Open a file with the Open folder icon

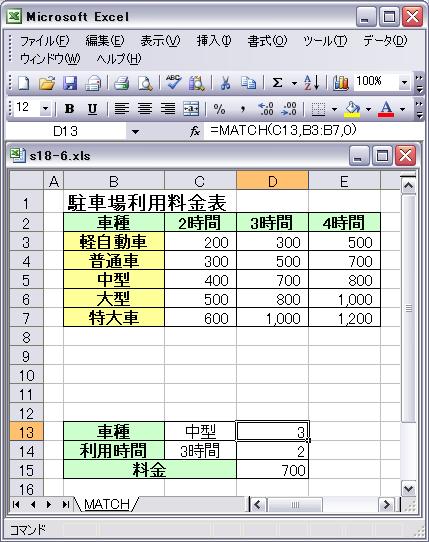[47, 83]
